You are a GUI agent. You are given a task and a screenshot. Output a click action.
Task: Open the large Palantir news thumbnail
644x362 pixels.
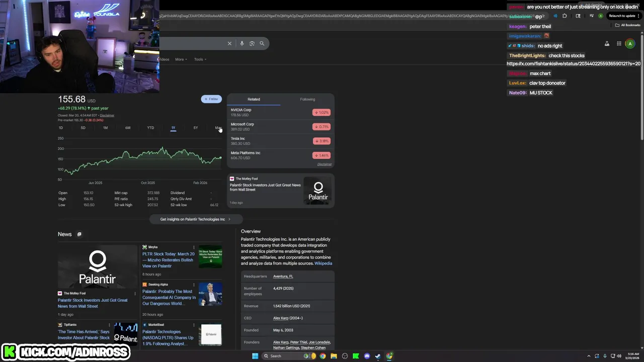[x=97, y=266]
